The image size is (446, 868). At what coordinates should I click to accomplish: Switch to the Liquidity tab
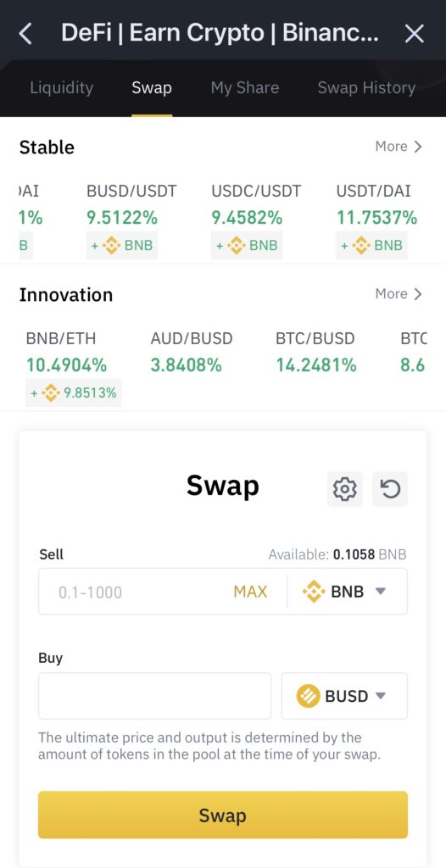tap(62, 87)
